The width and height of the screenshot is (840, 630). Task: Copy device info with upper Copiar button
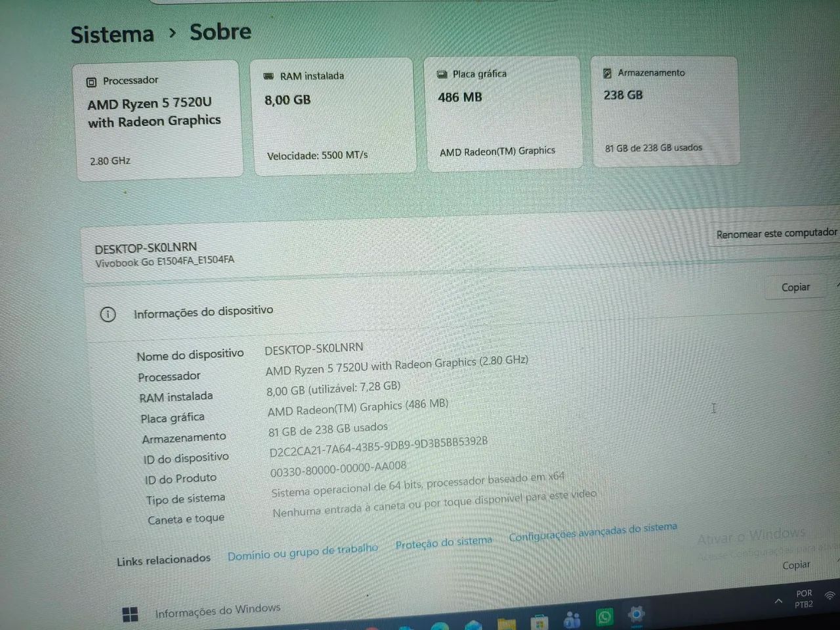pyautogui.click(x=795, y=287)
